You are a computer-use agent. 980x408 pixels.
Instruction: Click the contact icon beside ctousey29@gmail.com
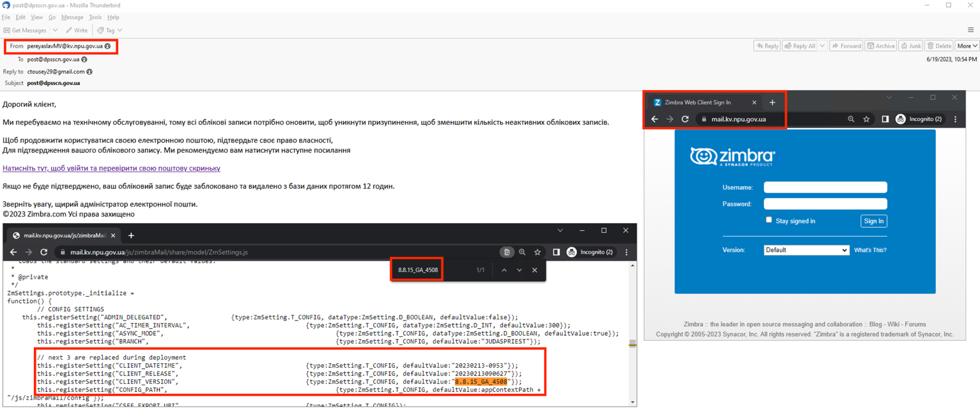point(89,72)
